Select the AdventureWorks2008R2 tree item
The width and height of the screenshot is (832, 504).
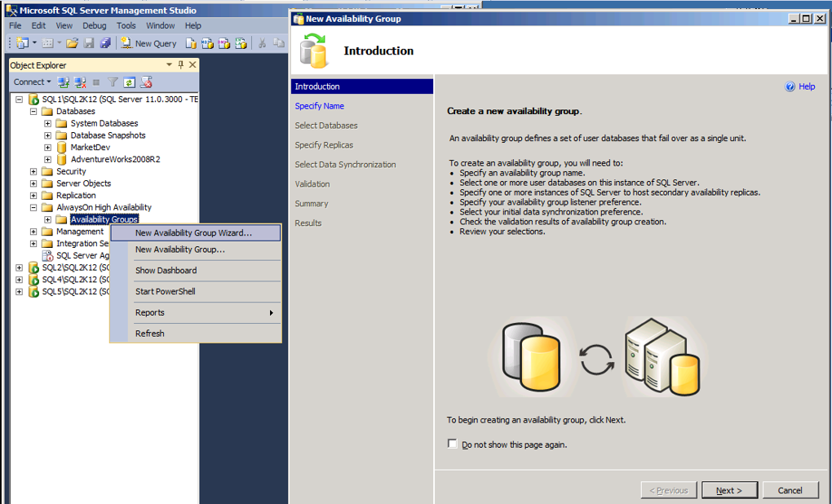point(115,159)
